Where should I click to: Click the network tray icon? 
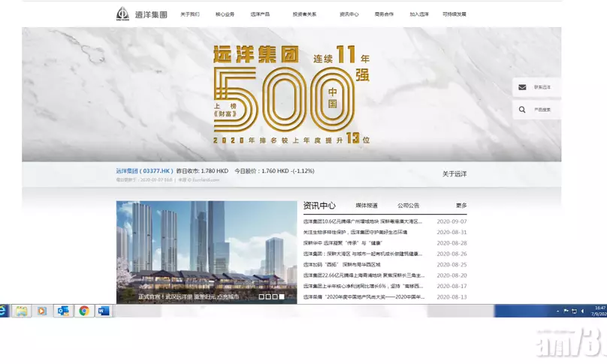(574, 311)
